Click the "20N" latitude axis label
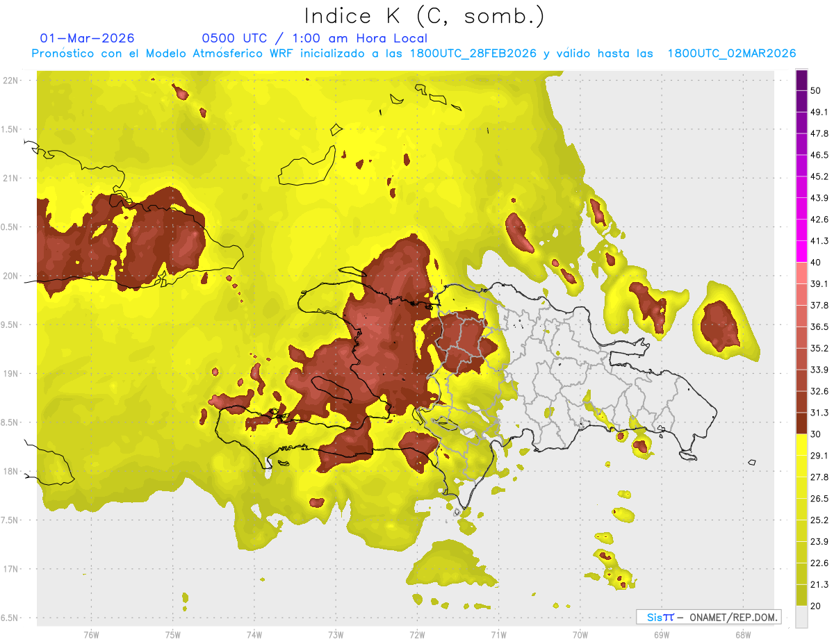This screenshot has height=644, width=834. coord(10,276)
